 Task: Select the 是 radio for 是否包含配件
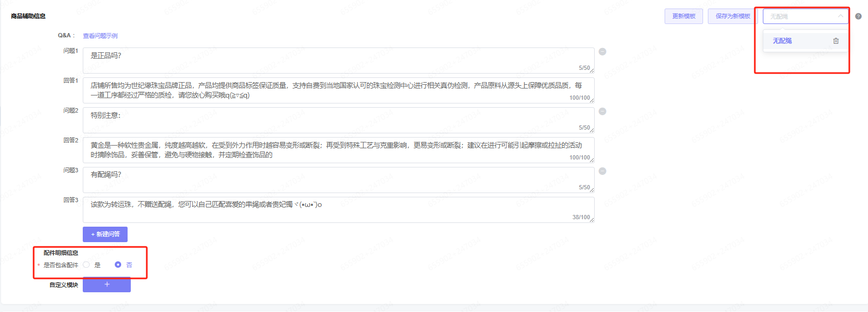click(86, 265)
